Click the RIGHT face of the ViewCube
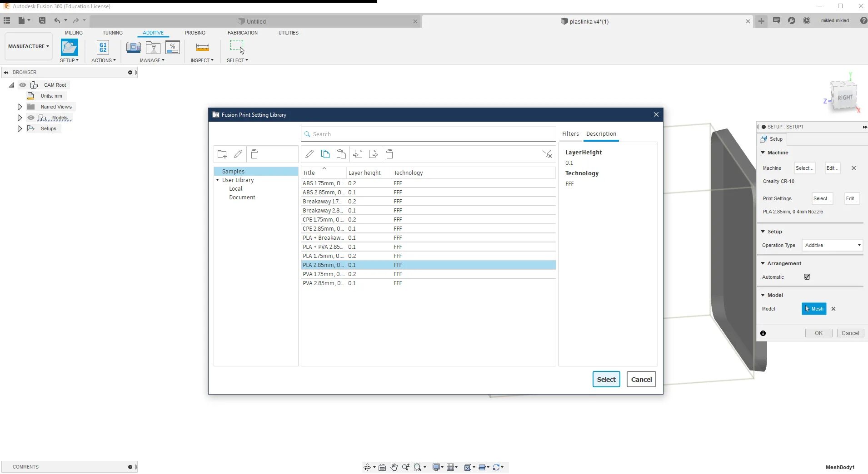Screen dimensions: 868x474 (845, 98)
